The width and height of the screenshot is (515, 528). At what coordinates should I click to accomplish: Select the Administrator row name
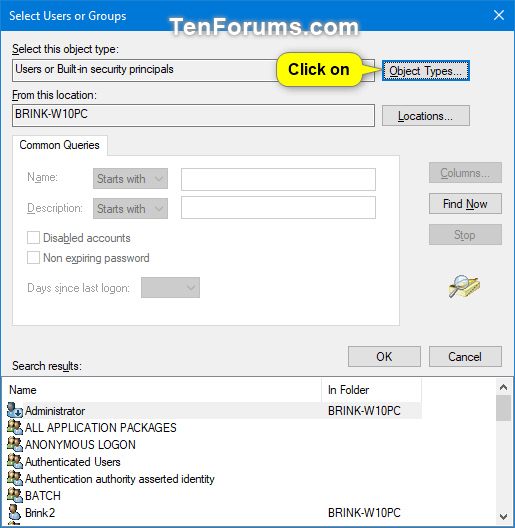(x=55, y=411)
